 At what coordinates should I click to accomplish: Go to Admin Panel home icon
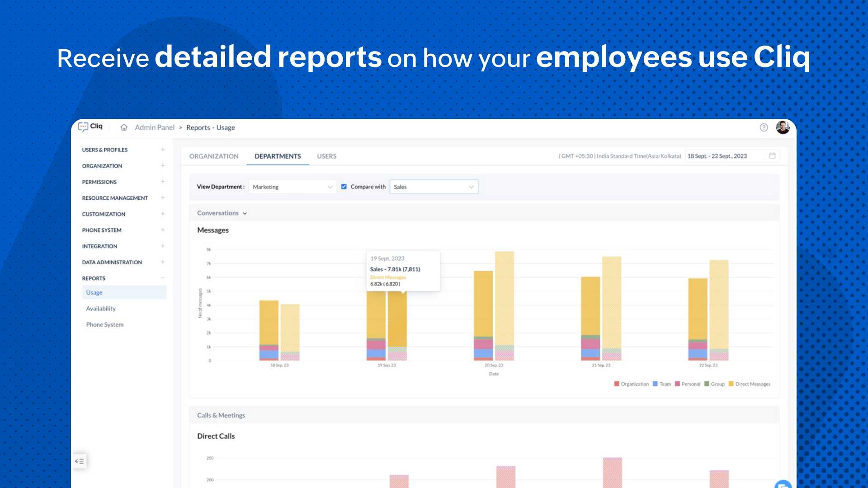(x=124, y=127)
